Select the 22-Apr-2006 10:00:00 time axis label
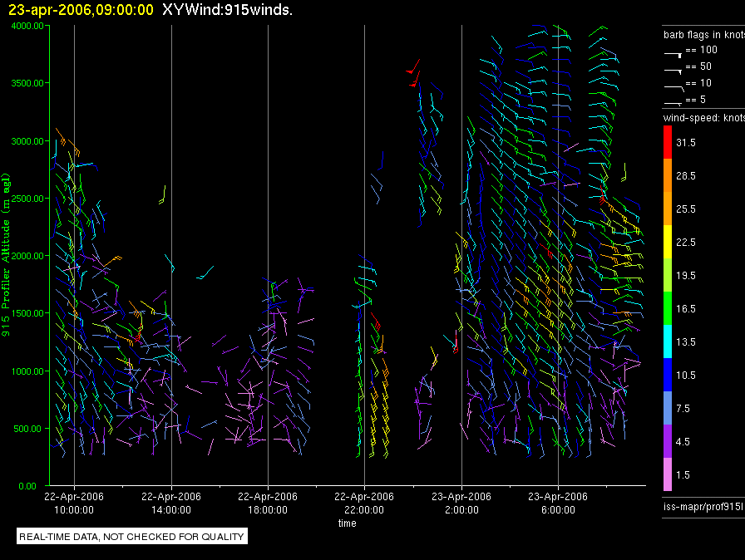This screenshot has width=745, height=560. coord(75,503)
